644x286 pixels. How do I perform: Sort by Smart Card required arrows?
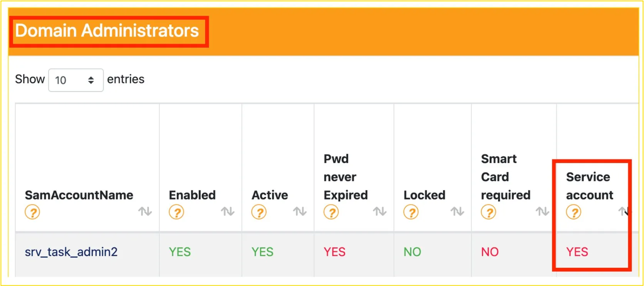(542, 211)
